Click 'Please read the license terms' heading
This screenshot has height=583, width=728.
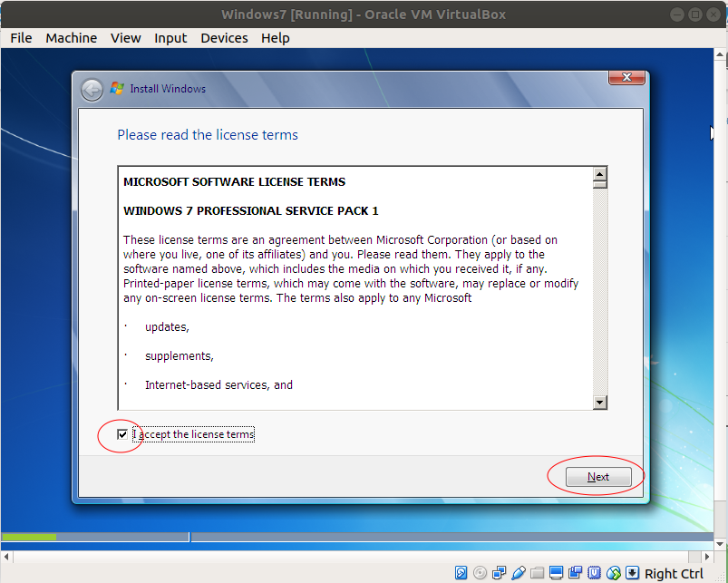point(208,135)
